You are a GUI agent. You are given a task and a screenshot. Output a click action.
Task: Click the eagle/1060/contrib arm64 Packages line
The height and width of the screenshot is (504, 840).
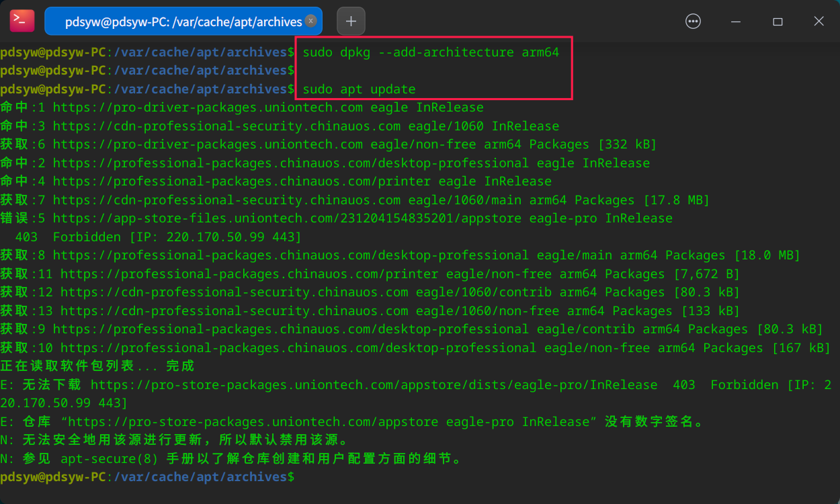(370, 292)
